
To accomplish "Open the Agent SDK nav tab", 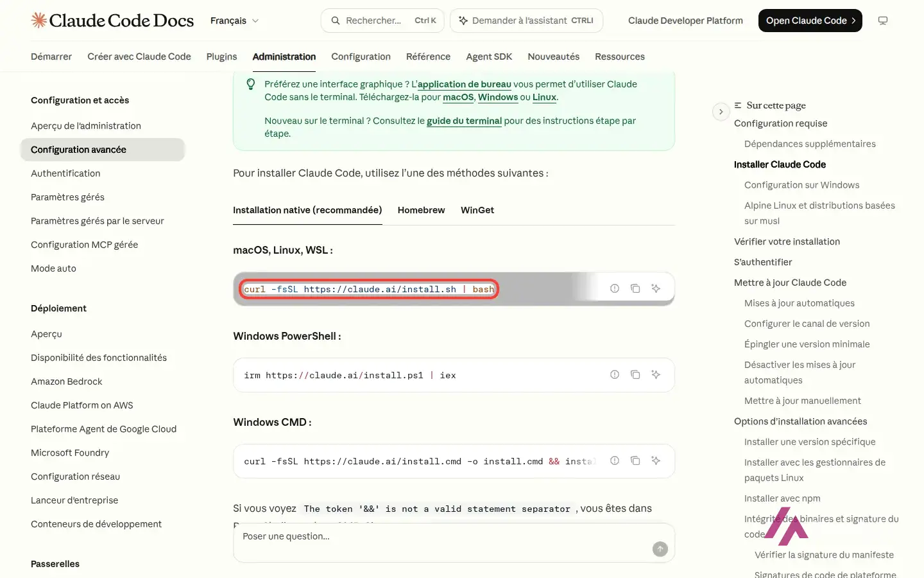I will click(489, 57).
